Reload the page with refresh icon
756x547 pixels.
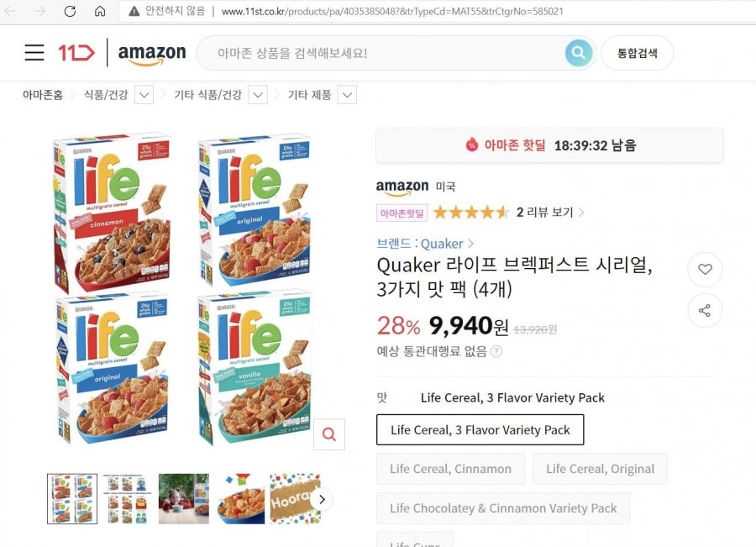[70, 11]
